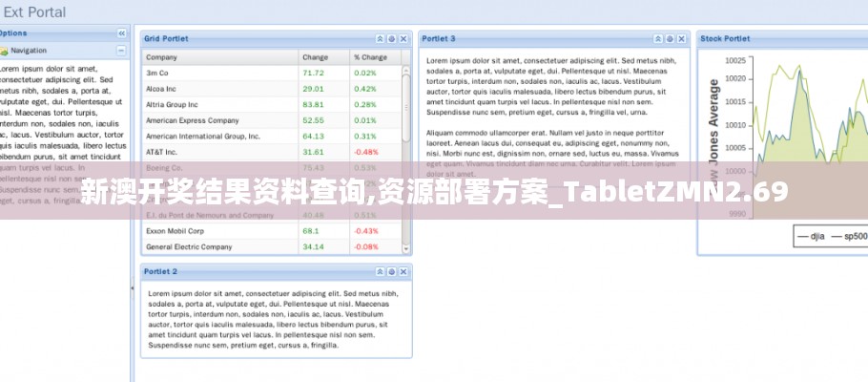Screen dimensions: 868x382
Task: Open Grid Portlet settings gear
Action: coord(391,39)
